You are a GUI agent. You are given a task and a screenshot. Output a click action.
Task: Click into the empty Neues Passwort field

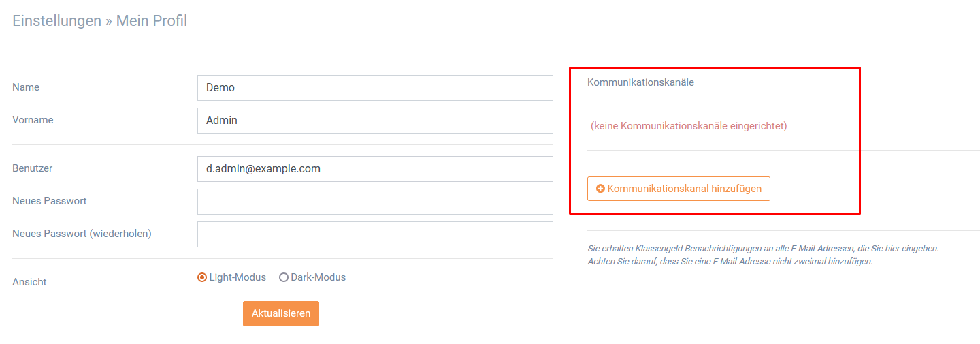pyautogui.click(x=375, y=202)
